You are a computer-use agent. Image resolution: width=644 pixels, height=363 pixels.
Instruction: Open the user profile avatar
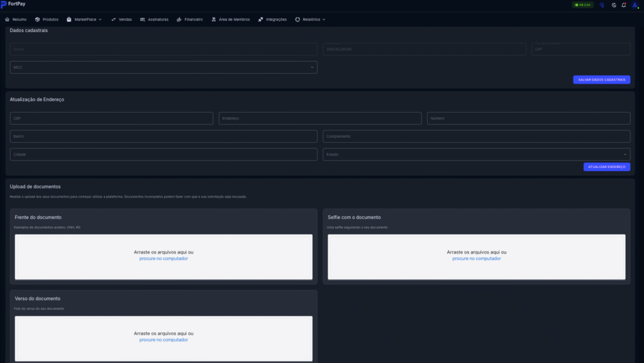click(635, 5)
